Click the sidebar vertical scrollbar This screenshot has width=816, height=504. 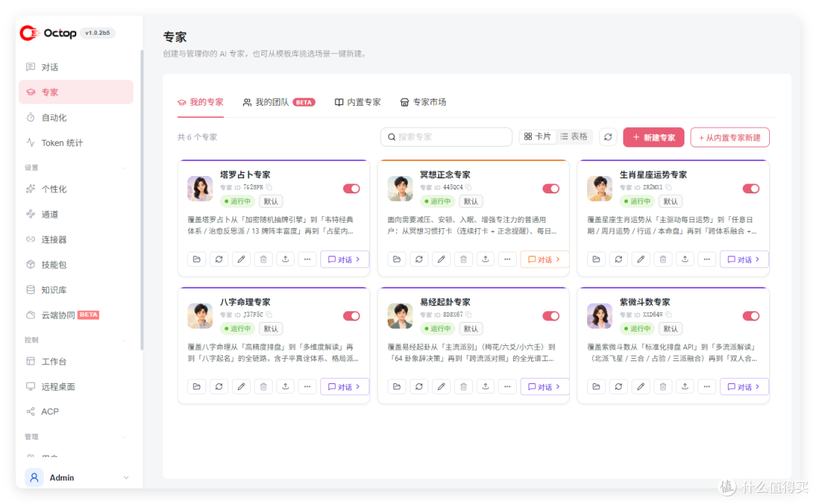[141, 200]
